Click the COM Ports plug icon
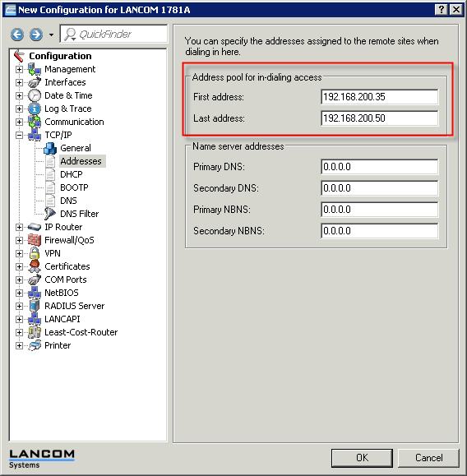 35,280
